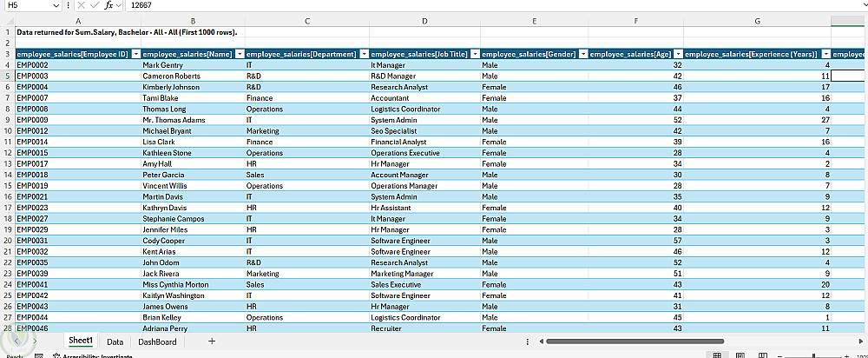Click the Financial Analyst cell

point(424,142)
